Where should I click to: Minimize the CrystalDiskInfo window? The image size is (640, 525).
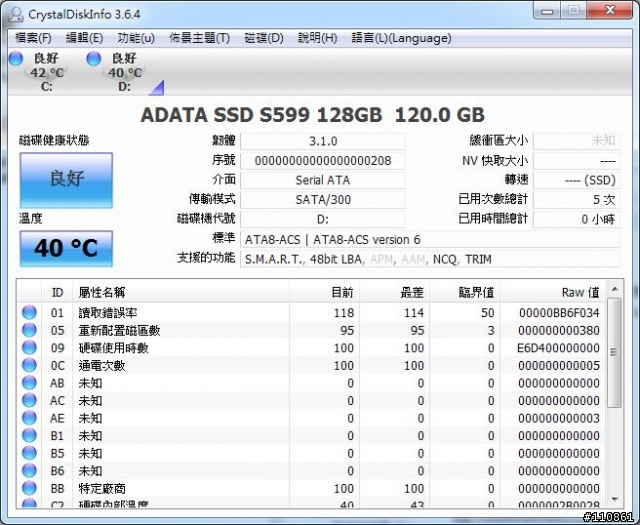pyautogui.click(x=547, y=11)
